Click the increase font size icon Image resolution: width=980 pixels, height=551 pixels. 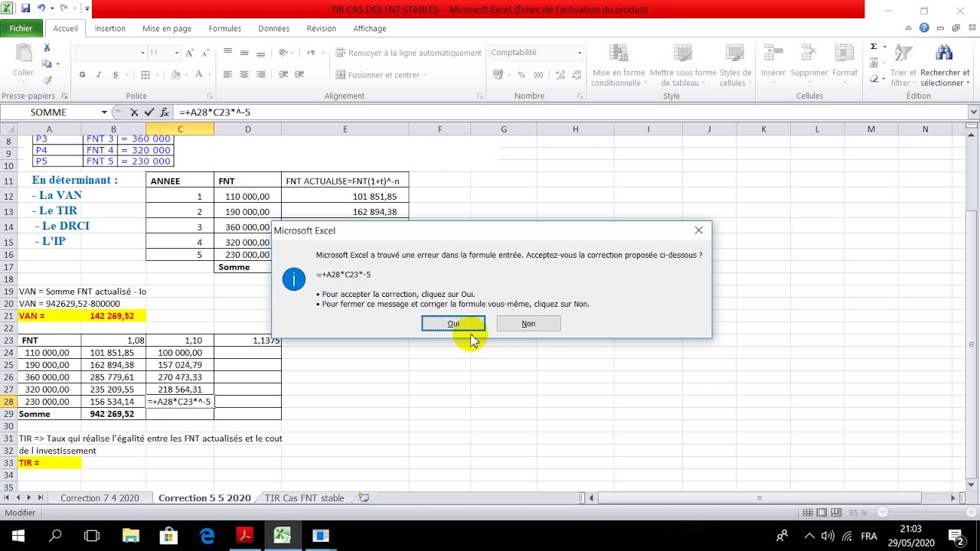click(188, 53)
